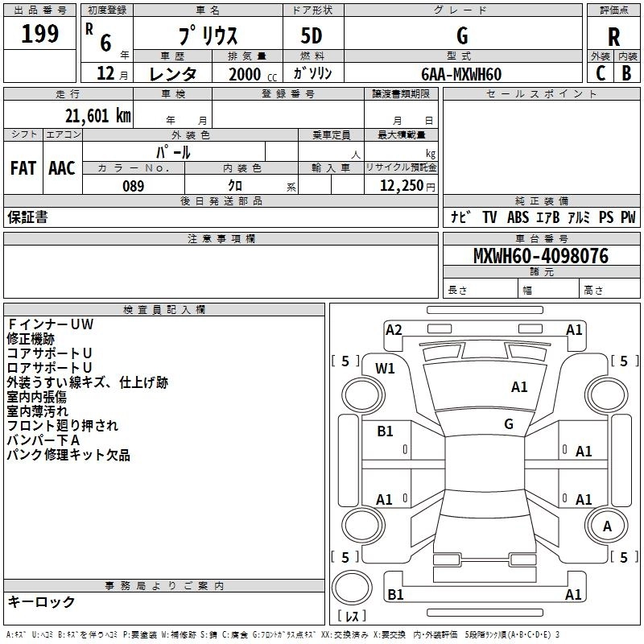The image size is (644, 644).
Task: Click the PS equipment entry
Action: point(606,217)
